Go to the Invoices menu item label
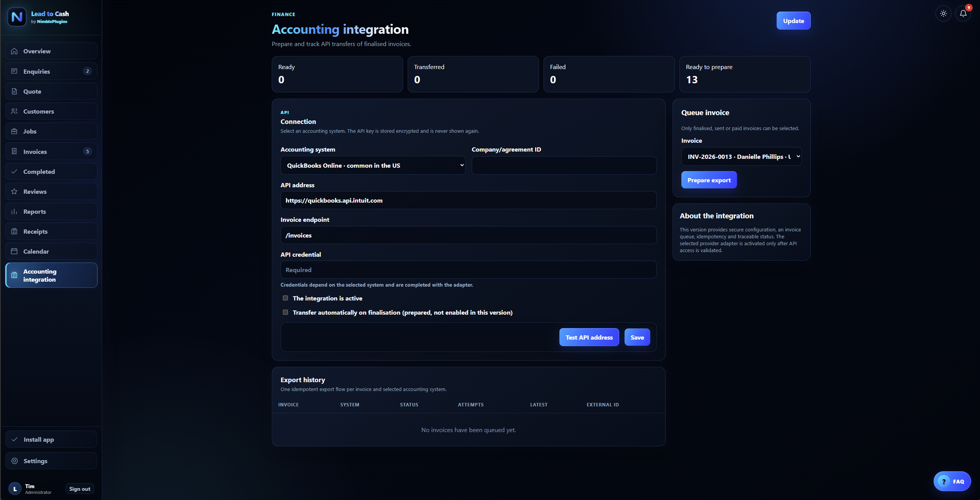The height and width of the screenshot is (500, 980). pyautogui.click(x=35, y=152)
